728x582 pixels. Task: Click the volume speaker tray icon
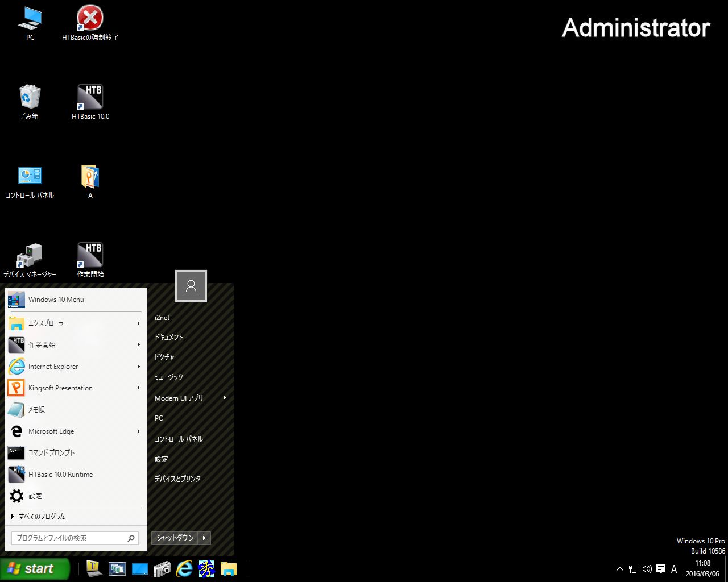pyautogui.click(x=647, y=568)
